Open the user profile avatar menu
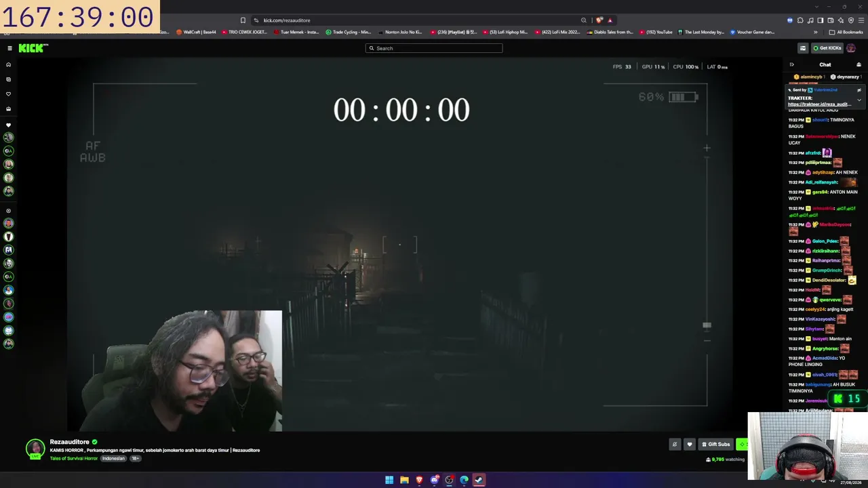This screenshot has height=488, width=868. point(851,48)
